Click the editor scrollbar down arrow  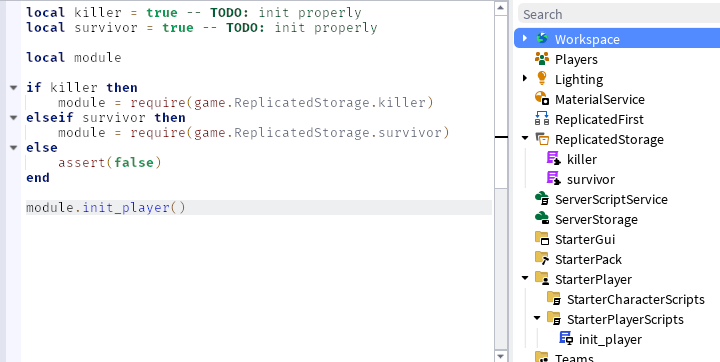click(x=501, y=356)
